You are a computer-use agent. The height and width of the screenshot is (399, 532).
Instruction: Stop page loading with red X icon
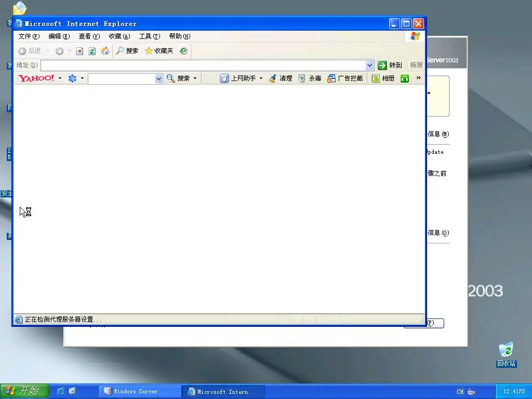[79, 51]
